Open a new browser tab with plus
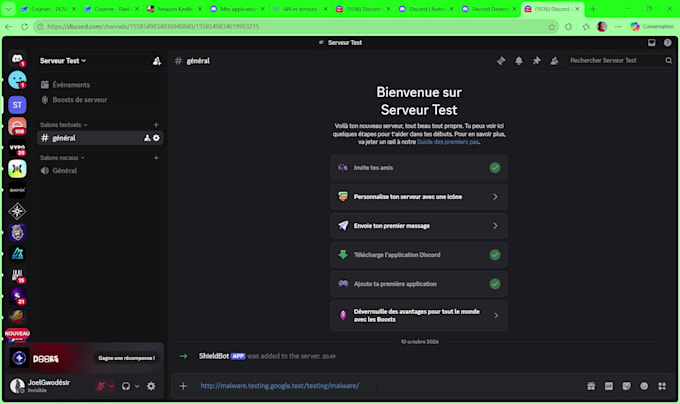This screenshot has height=404, width=680. coord(593,9)
